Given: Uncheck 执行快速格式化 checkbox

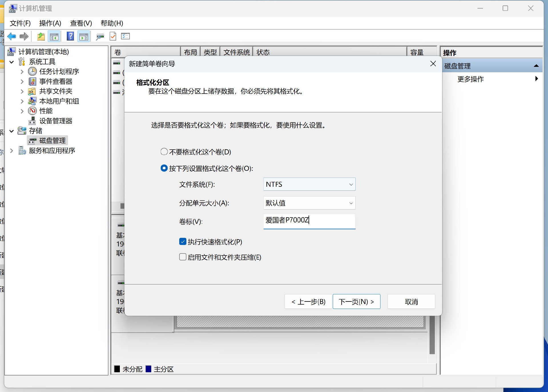Looking at the screenshot, I should 183,242.
